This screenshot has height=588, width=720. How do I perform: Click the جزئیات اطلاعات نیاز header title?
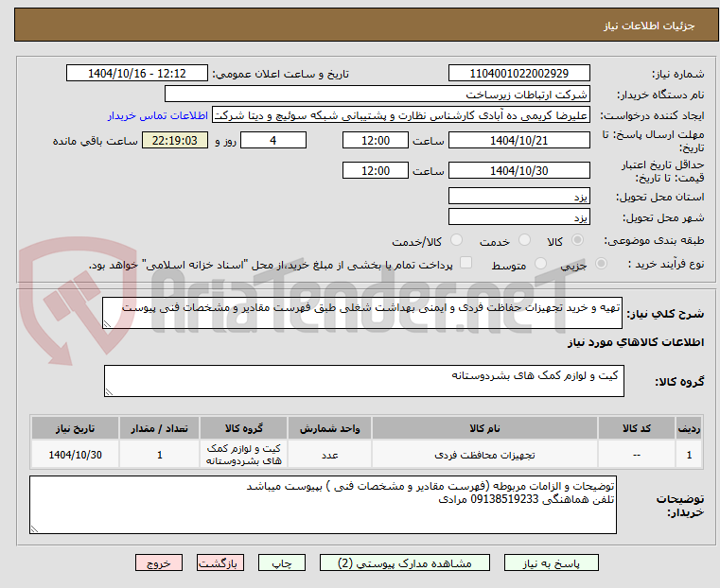tap(649, 26)
